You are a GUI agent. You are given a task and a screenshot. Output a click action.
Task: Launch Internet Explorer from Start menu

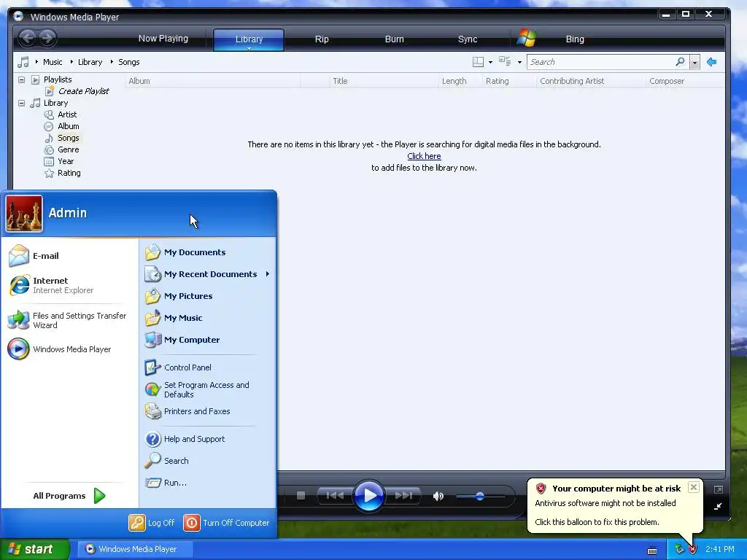69,285
